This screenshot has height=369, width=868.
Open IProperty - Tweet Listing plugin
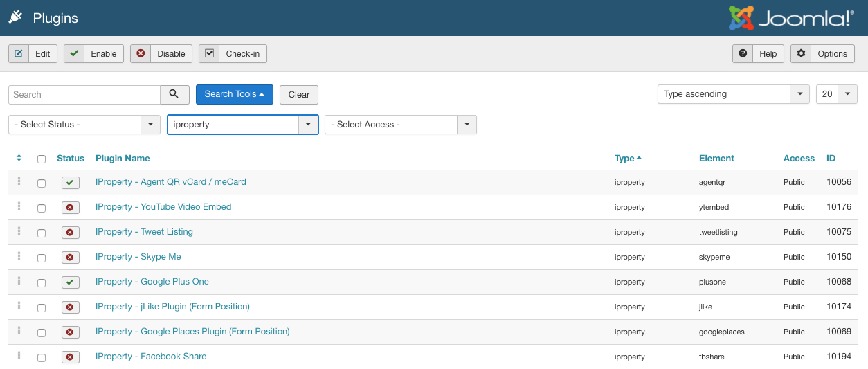click(144, 232)
